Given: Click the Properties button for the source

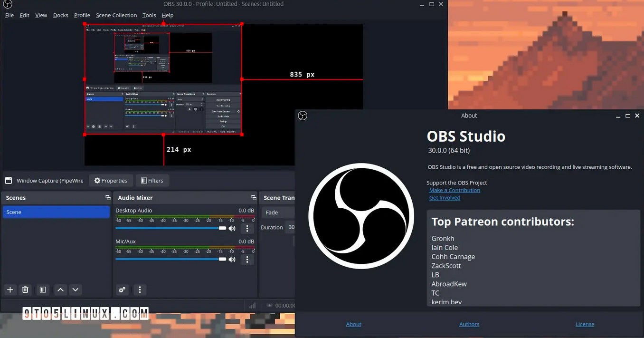Looking at the screenshot, I should (x=111, y=181).
